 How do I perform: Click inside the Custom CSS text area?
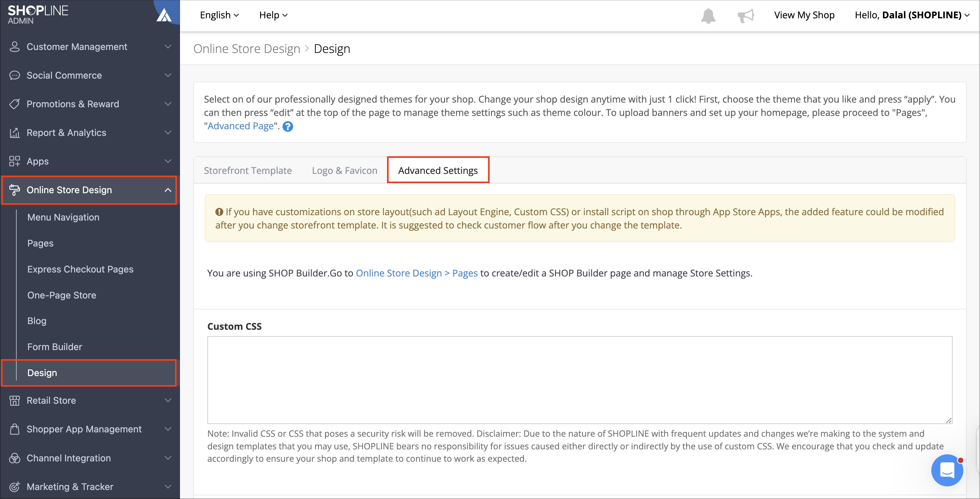pos(580,380)
